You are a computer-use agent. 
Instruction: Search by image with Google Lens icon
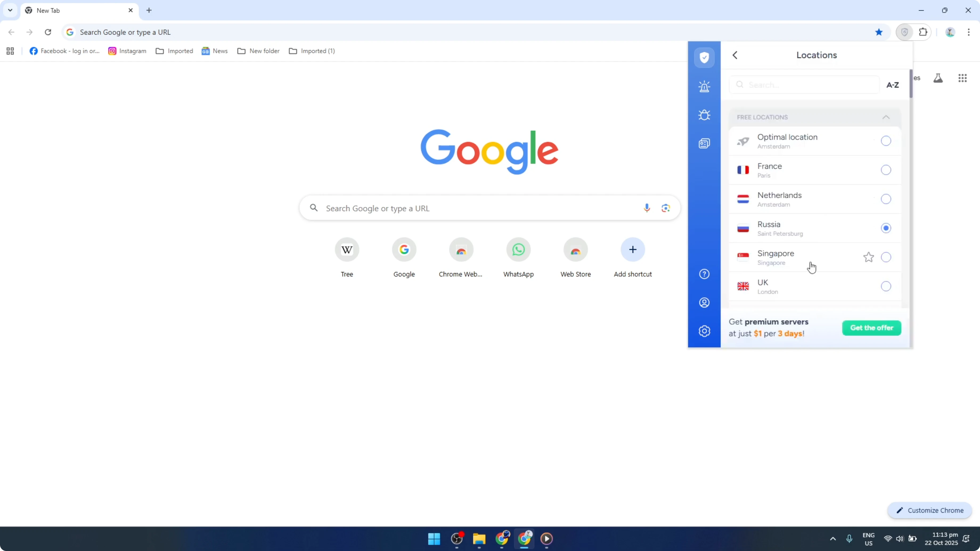665,208
